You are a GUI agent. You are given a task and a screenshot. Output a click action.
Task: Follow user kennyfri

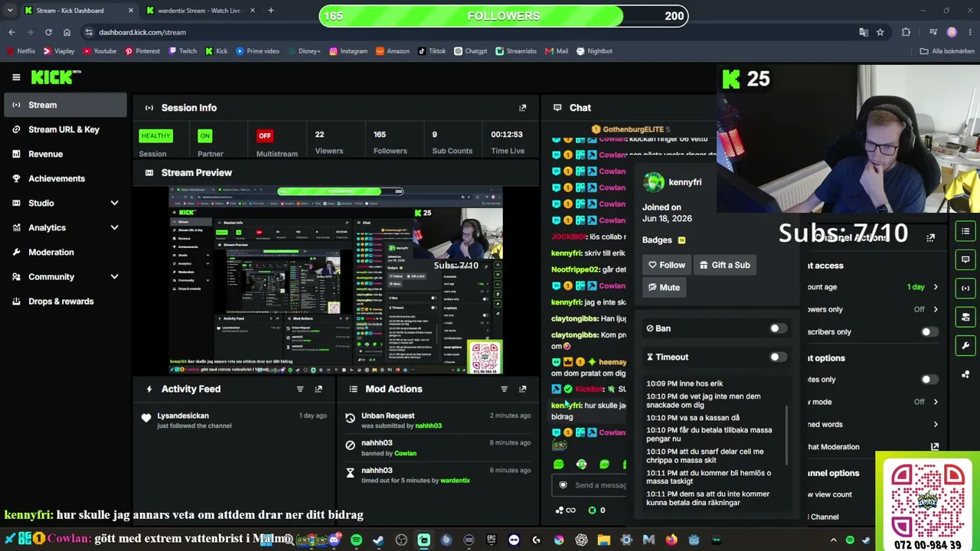tap(666, 265)
